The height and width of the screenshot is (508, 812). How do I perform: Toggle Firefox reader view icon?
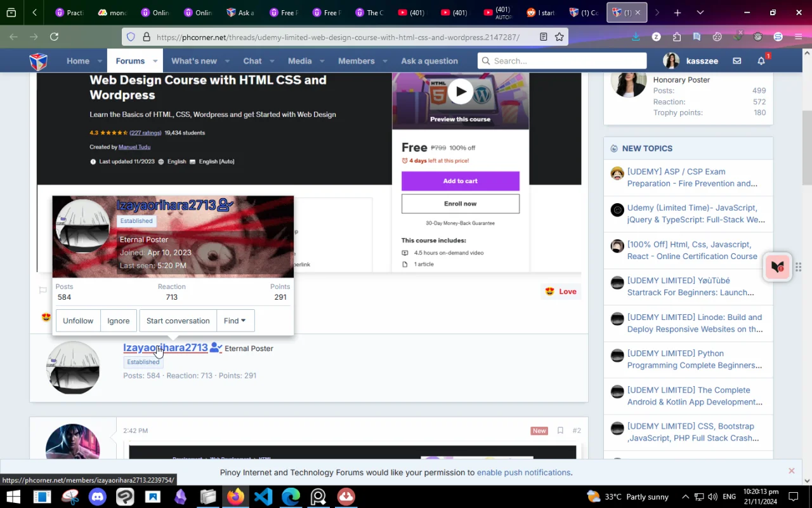544,37
